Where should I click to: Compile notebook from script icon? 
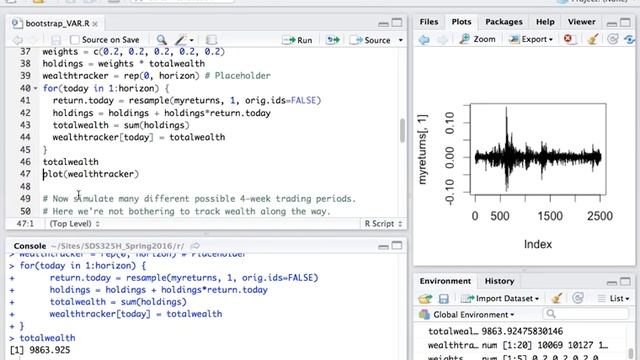tap(211, 40)
